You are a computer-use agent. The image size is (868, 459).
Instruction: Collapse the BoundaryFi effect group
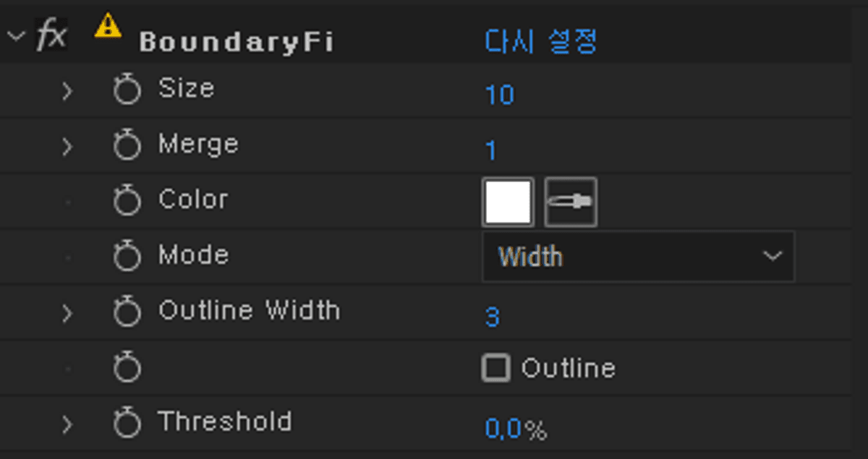tap(16, 36)
